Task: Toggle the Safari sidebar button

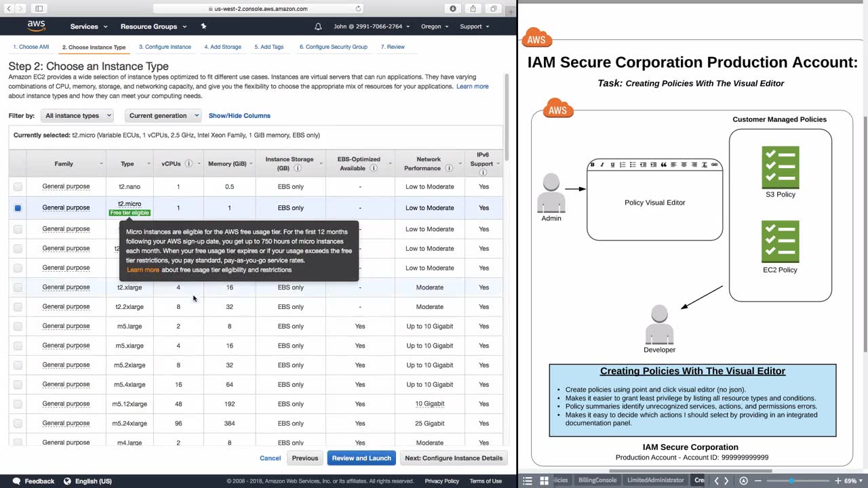Action: coord(39,9)
